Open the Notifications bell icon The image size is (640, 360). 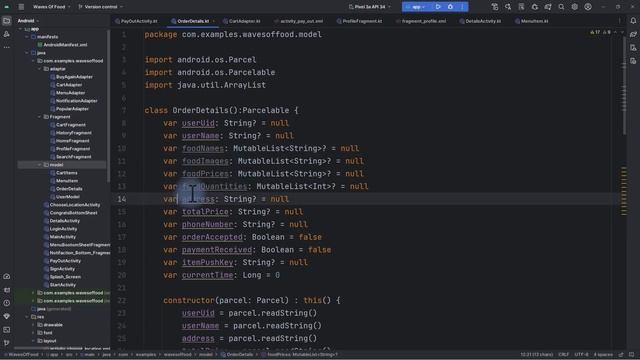633,21
